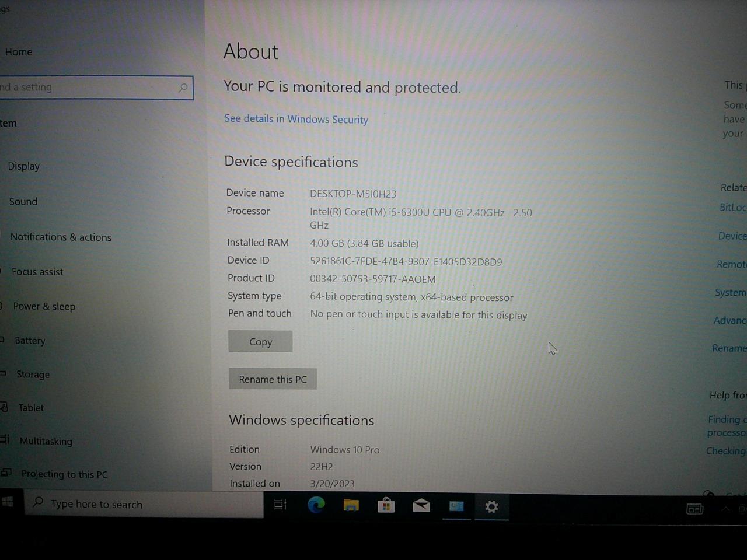Image resolution: width=747 pixels, height=560 pixels.
Task: Click the Find a setting search field
Action: [96, 87]
